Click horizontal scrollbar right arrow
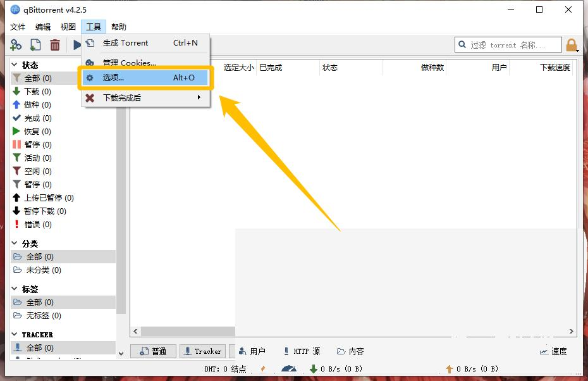Viewport: 588px width, 381px height. [x=571, y=332]
